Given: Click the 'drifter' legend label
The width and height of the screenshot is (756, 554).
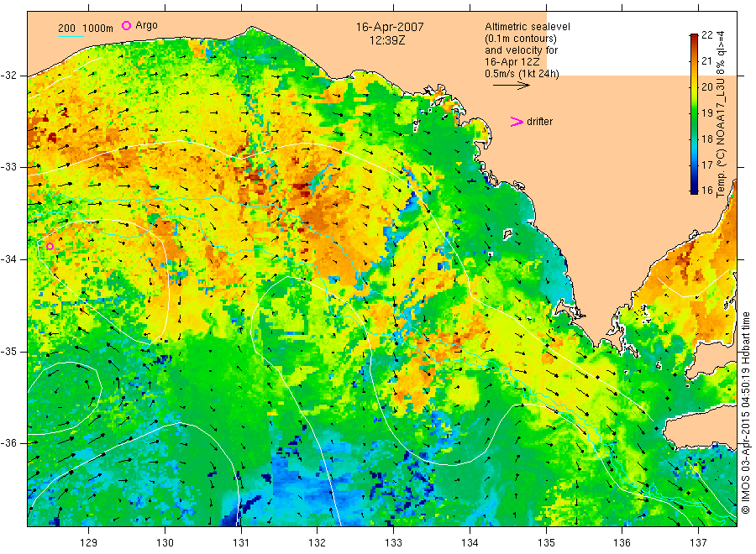Looking at the screenshot, I should 539,122.
